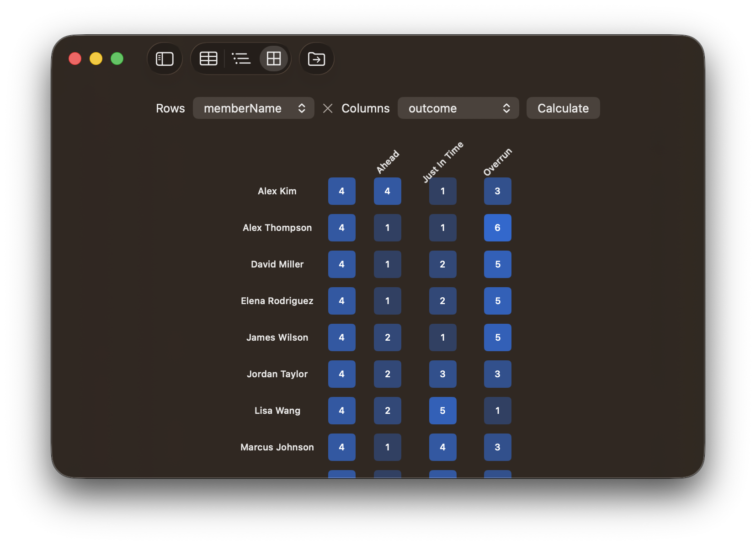This screenshot has height=546, width=756.
Task: Click the export folder arrow icon
Action: coord(316,59)
